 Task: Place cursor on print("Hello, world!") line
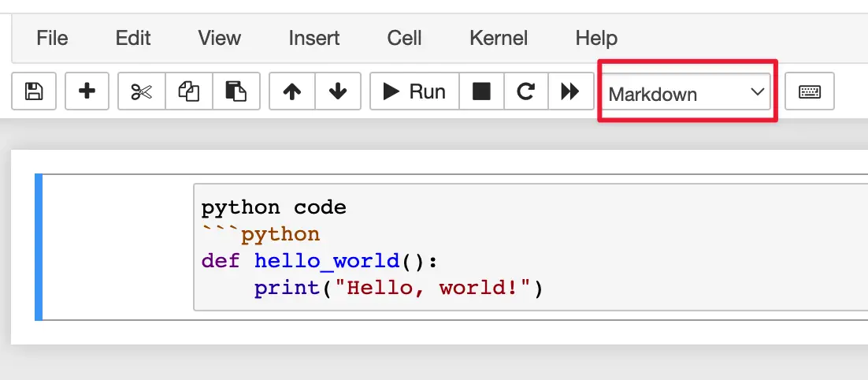coord(399,288)
